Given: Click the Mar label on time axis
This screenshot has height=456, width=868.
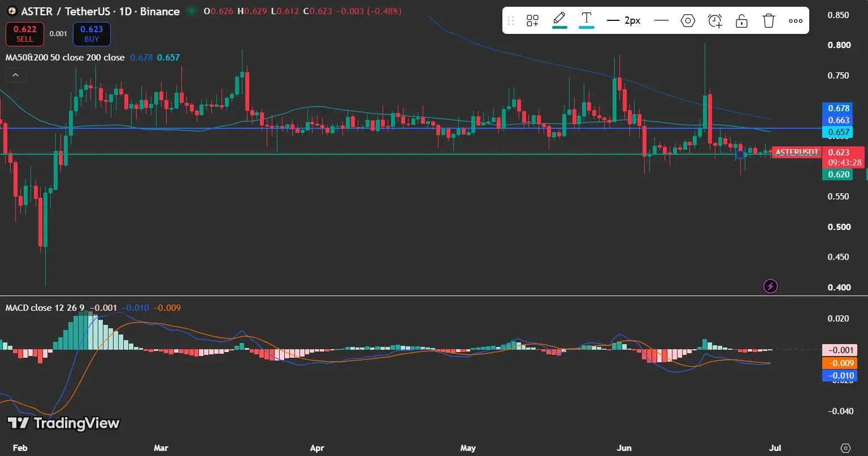Looking at the screenshot, I should pyautogui.click(x=161, y=448).
